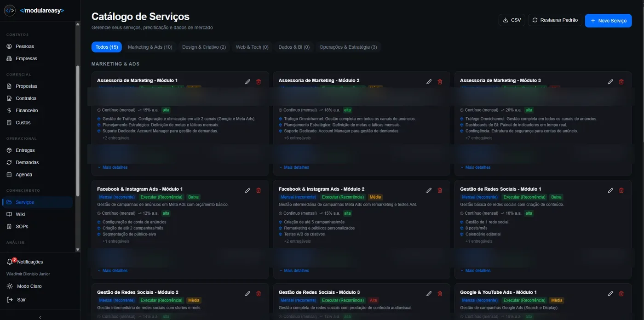Viewport: 644px width, 320px height.
Task: Create a Novo Serviço
Action: (608, 21)
